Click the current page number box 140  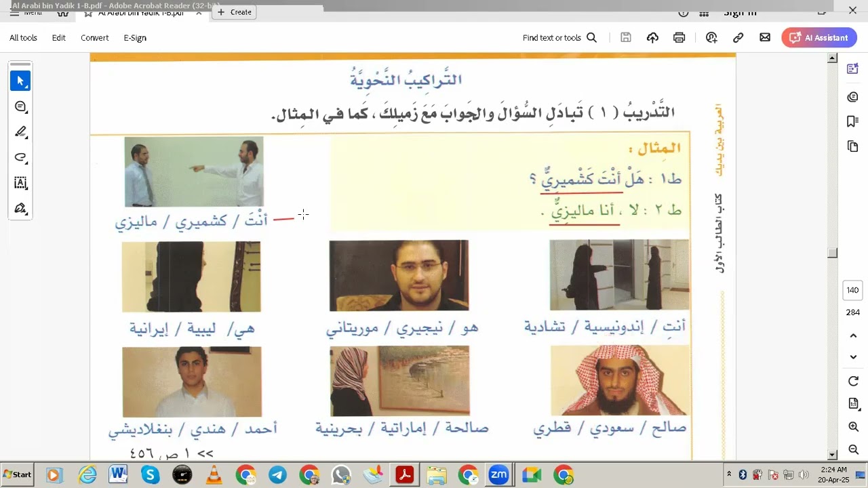coord(853,290)
